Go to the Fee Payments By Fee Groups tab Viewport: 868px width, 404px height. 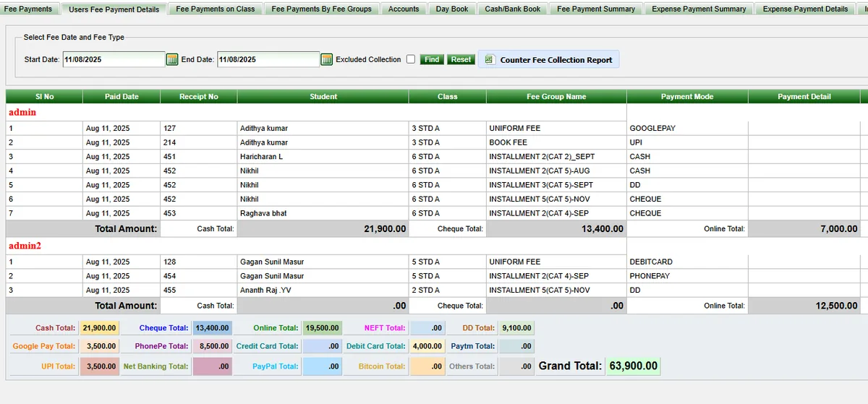[x=322, y=9]
